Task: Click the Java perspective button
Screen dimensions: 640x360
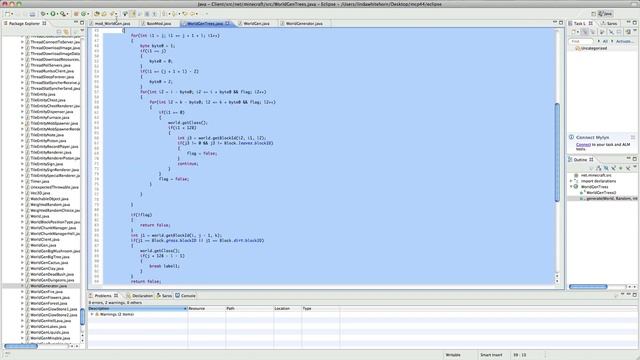Action: (605, 14)
